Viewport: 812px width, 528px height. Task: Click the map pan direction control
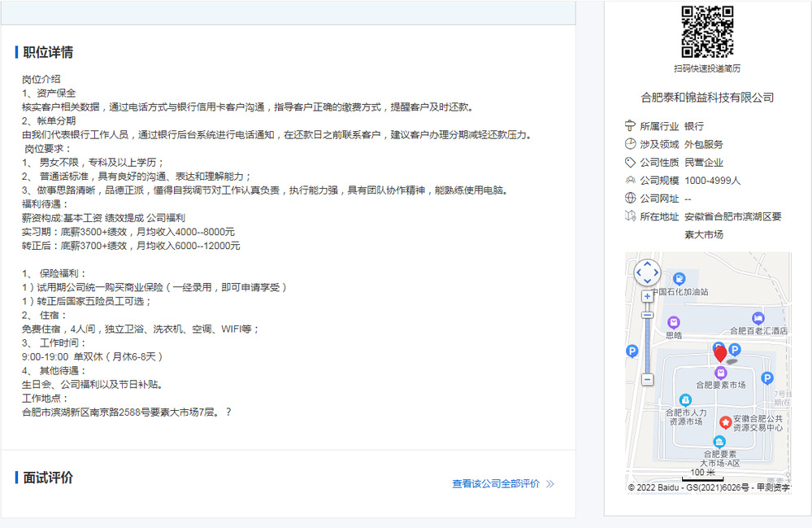click(x=647, y=273)
